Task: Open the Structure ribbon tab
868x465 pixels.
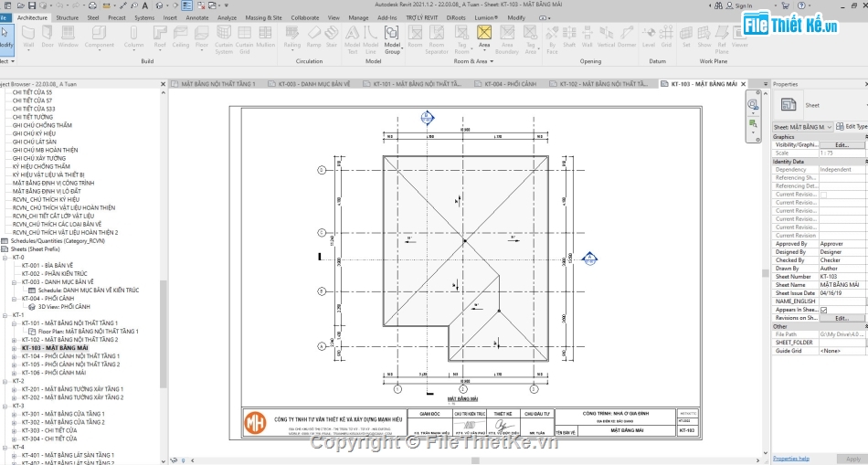Action: tap(67, 17)
